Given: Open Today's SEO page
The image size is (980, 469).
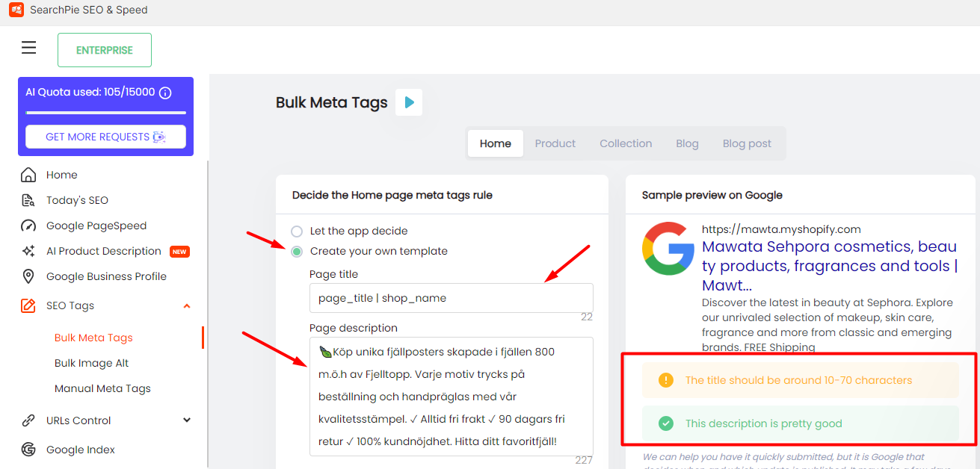Looking at the screenshot, I should pyautogui.click(x=77, y=200).
